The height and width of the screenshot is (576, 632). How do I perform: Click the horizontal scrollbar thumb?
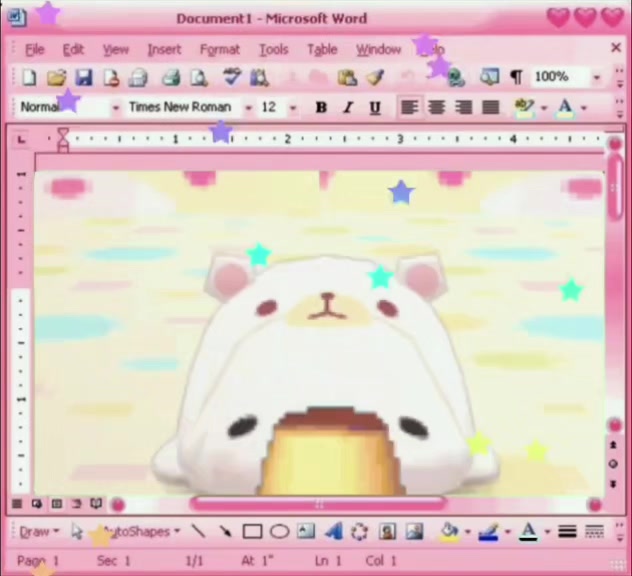318,504
